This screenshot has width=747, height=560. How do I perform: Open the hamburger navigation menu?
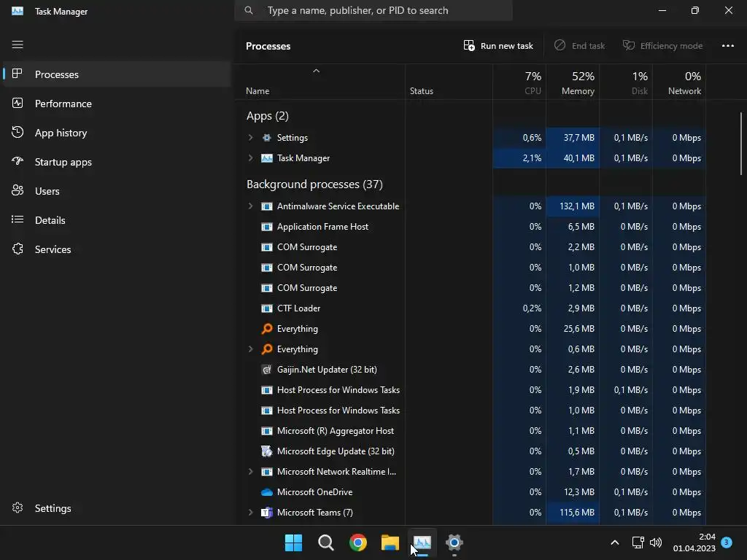point(18,44)
